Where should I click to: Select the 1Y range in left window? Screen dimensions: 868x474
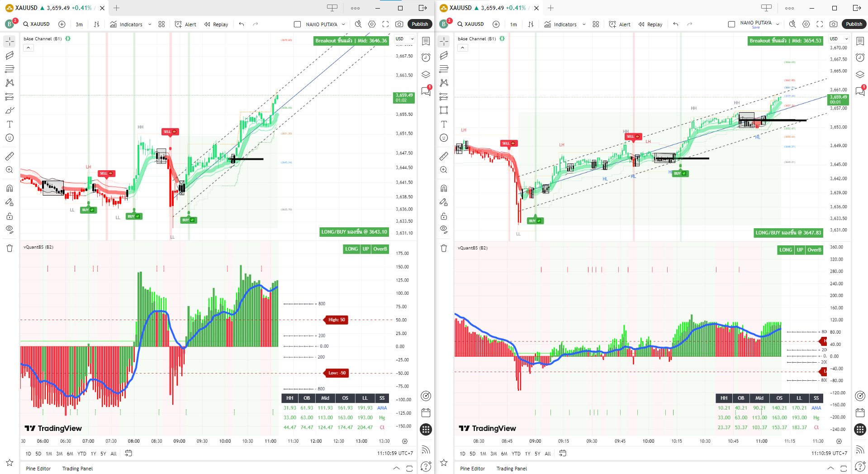pyautogui.click(x=93, y=454)
